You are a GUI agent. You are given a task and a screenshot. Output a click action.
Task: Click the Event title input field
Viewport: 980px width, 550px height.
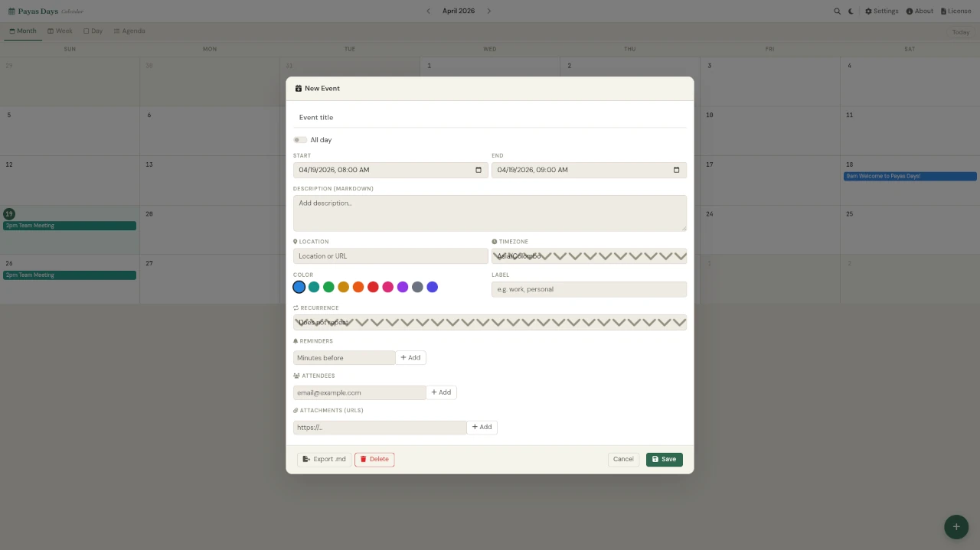point(489,118)
